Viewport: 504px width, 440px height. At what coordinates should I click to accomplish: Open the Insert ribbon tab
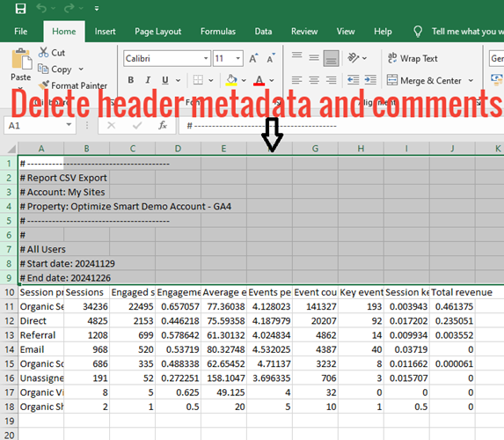pos(105,32)
